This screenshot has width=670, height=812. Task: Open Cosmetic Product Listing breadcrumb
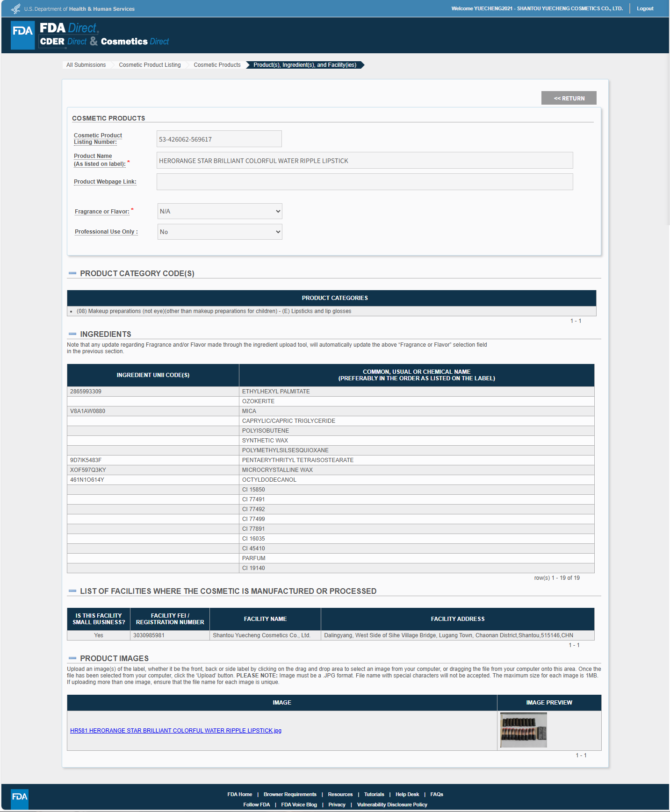150,65
